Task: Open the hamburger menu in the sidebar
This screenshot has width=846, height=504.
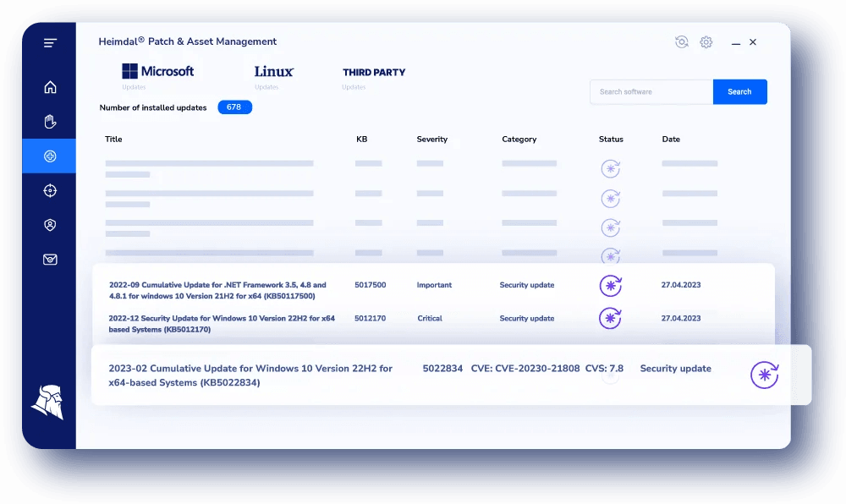Action: click(50, 43)
